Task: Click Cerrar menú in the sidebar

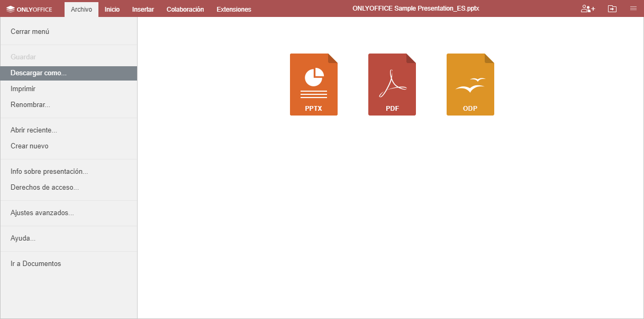Action: 30,32
